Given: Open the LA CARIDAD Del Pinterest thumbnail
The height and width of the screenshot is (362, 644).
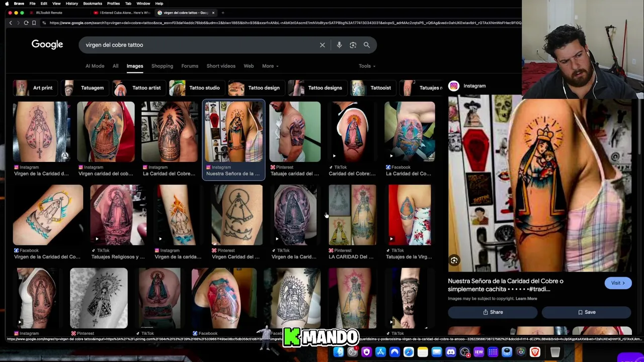Looking at the screenshot, I should [x=352, y=215].
